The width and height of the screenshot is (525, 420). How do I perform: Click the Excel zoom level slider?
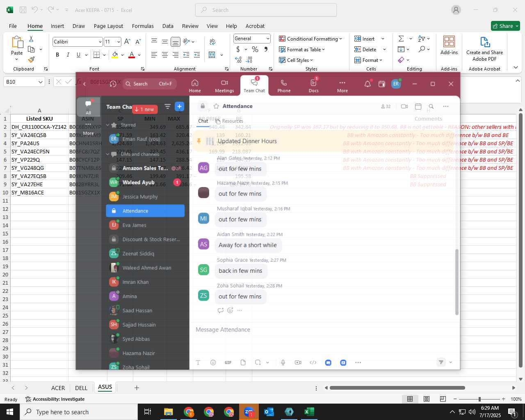479,399
